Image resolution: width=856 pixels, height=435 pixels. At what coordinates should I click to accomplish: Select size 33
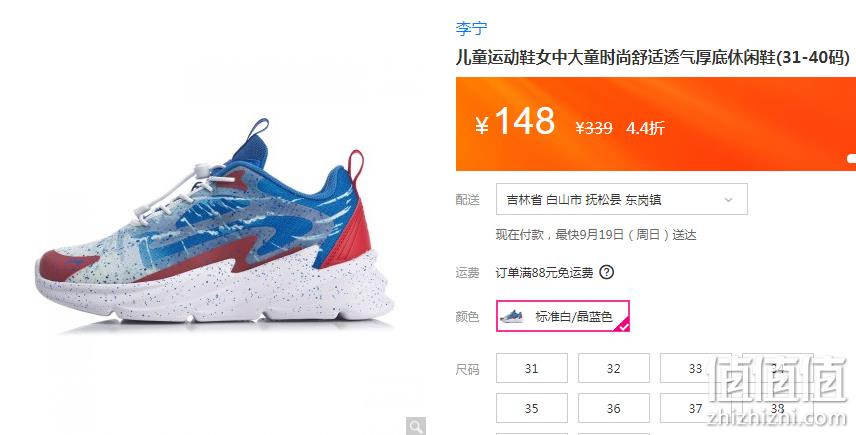click(696, 368)
